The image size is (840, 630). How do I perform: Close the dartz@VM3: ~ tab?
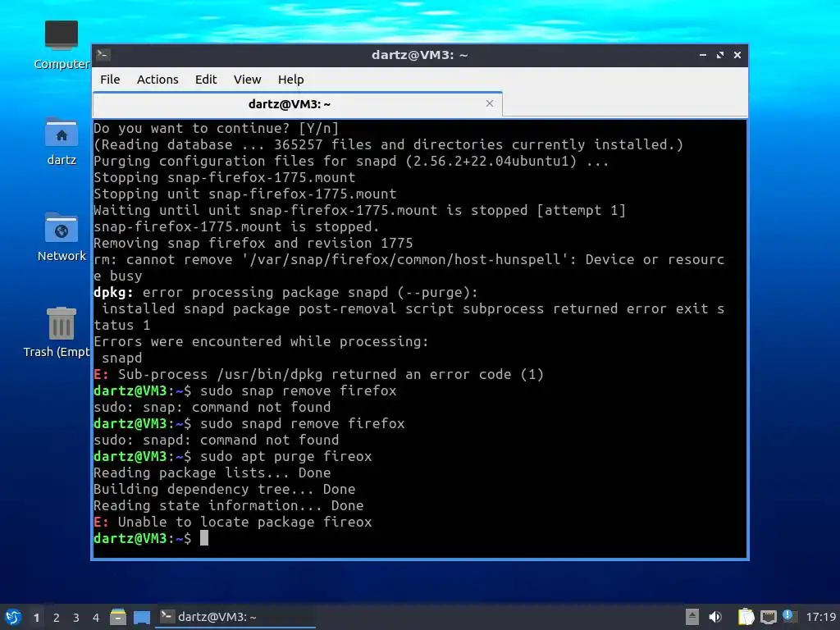tap(489, 103)
